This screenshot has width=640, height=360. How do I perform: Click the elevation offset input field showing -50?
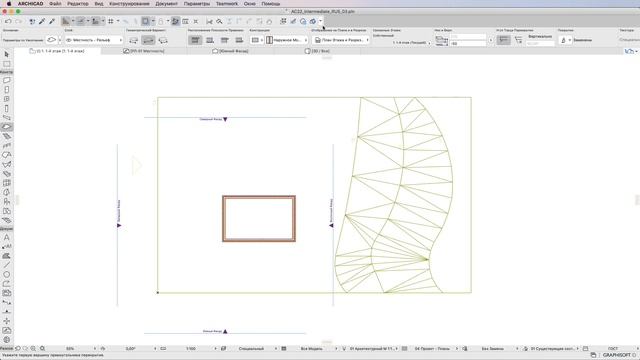pyautogui.click(x=468, y=43)
